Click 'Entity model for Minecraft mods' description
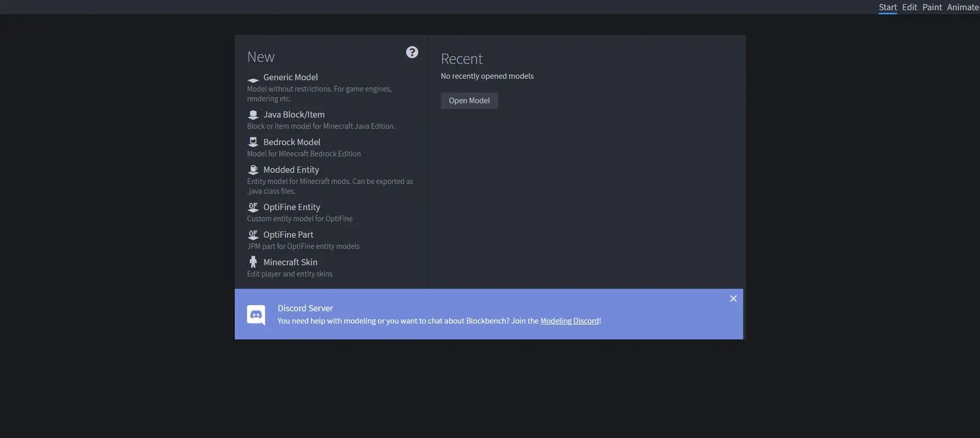 pos(330,186)
